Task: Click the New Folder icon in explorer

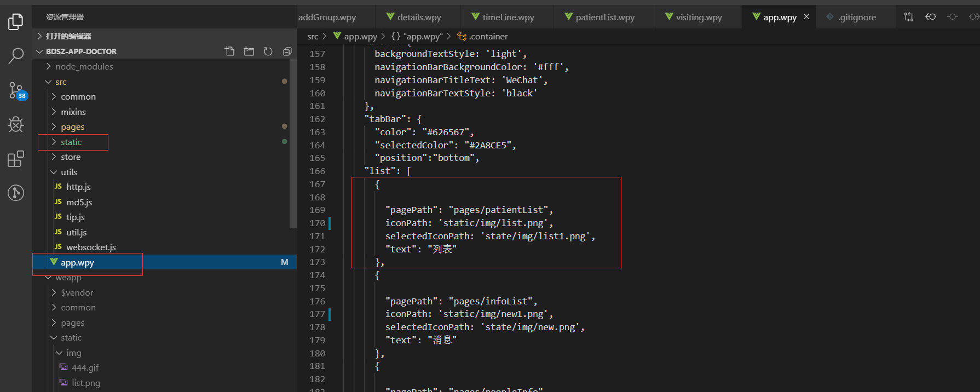Action: (x=249, y=51)
